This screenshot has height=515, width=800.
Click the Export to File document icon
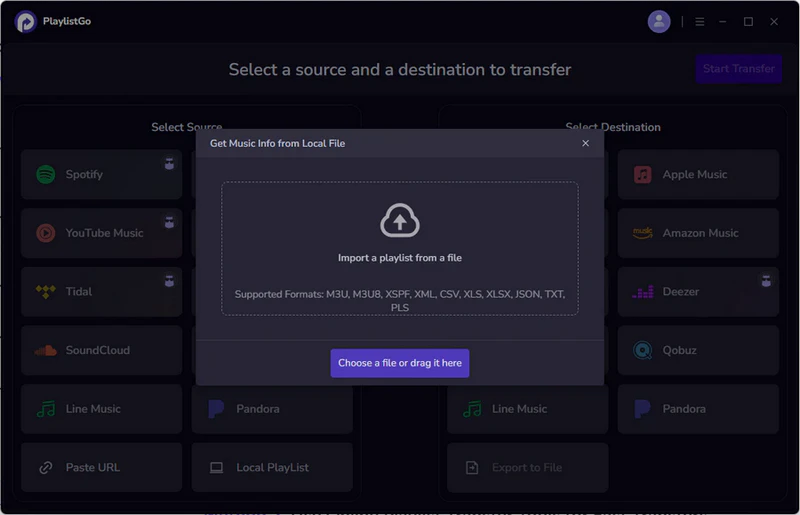pos(472,468)
